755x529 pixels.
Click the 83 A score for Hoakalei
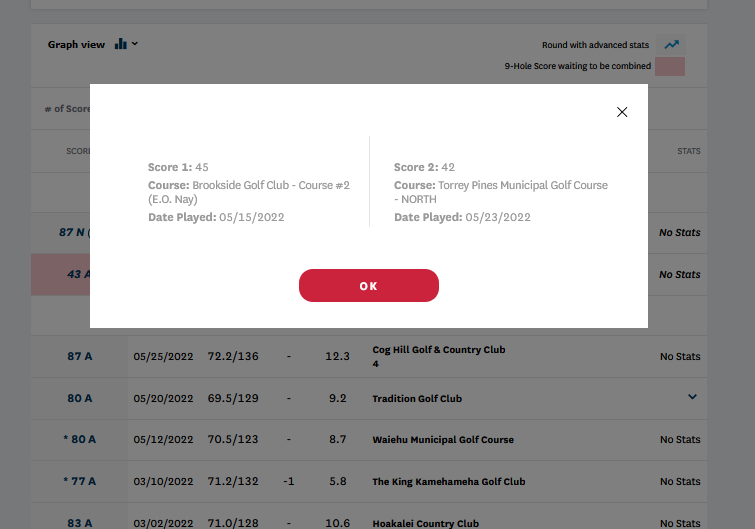(80, 522)
